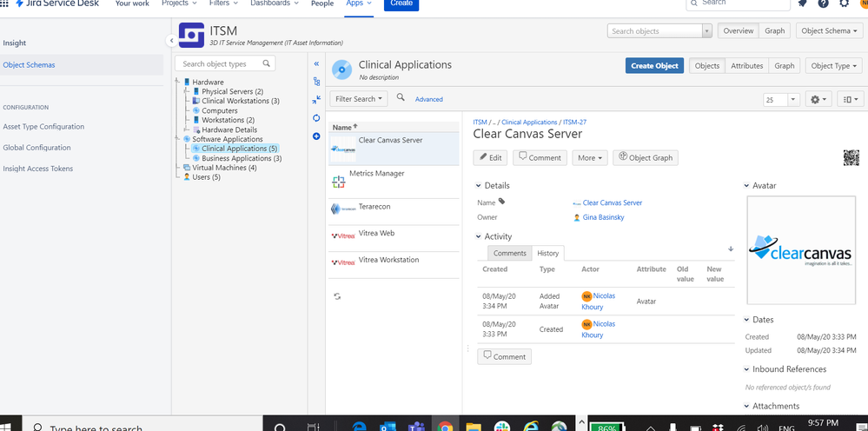Click the Create Object button
Viewport: 868px width, 431px height.
pos(655,65)
